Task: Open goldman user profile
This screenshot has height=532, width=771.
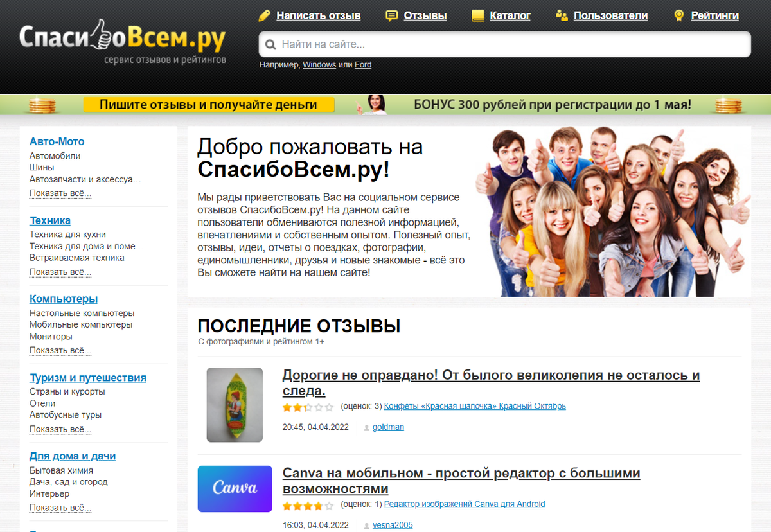Action: 388,427
